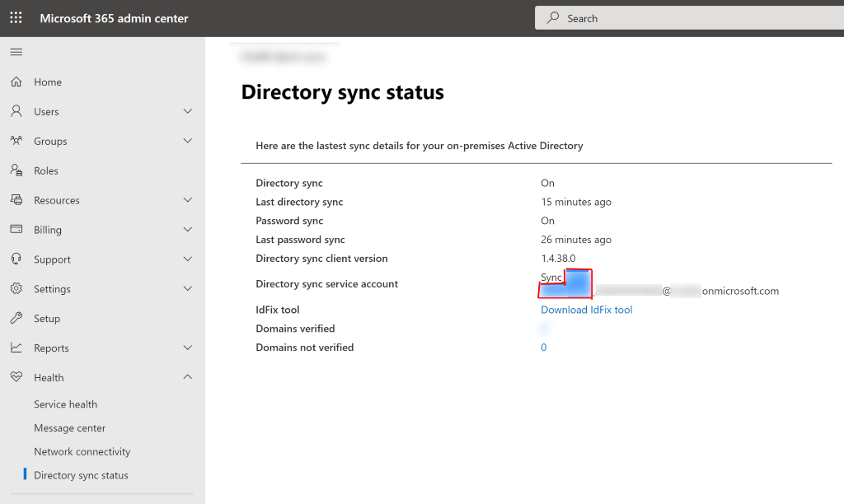
Task: Click the blurred Domains verified count
Action: tap(544, 328)
